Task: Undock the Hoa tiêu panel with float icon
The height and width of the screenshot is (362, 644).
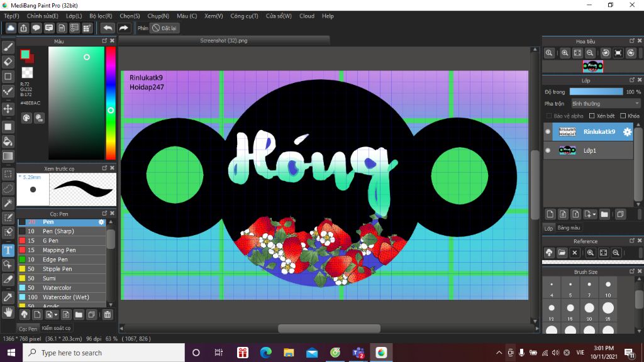Action: pyautogui.click(x=631, y=41)
